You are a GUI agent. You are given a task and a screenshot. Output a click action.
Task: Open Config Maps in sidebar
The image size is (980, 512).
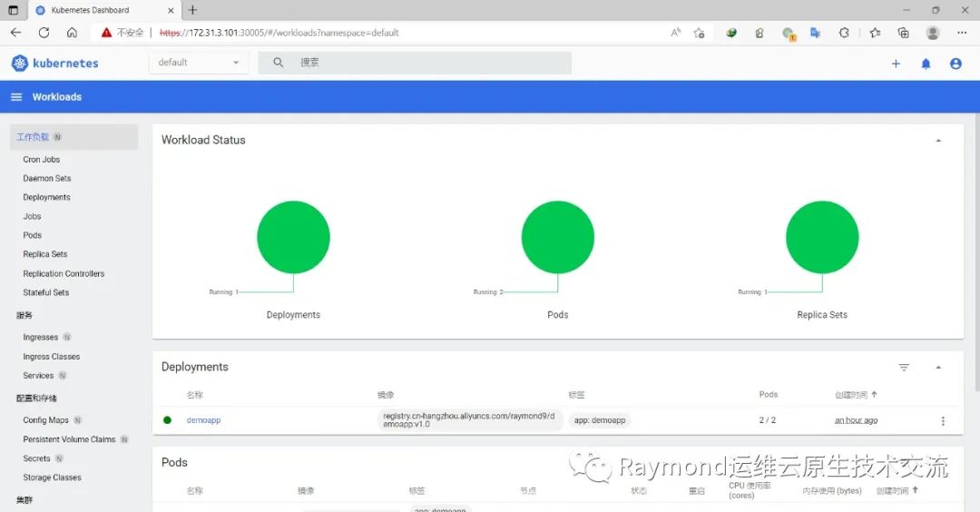click(45, 420)
